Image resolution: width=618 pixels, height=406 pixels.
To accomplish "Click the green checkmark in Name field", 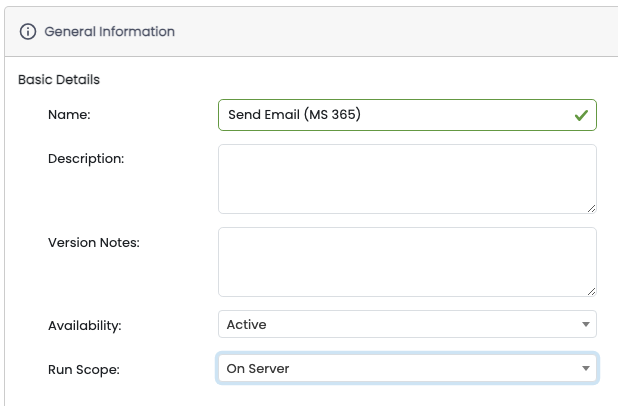I will [x=581, y=115].
